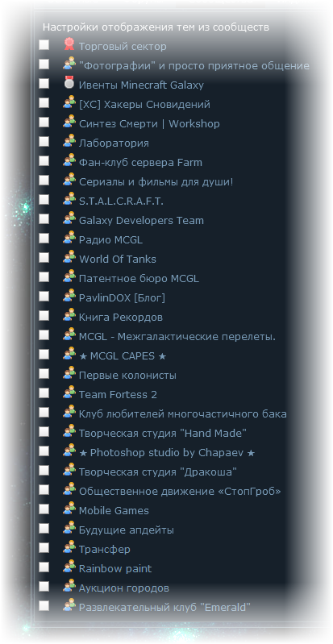Tick the ★ MCGL CAPES ★ checkbox

[44, 354]
